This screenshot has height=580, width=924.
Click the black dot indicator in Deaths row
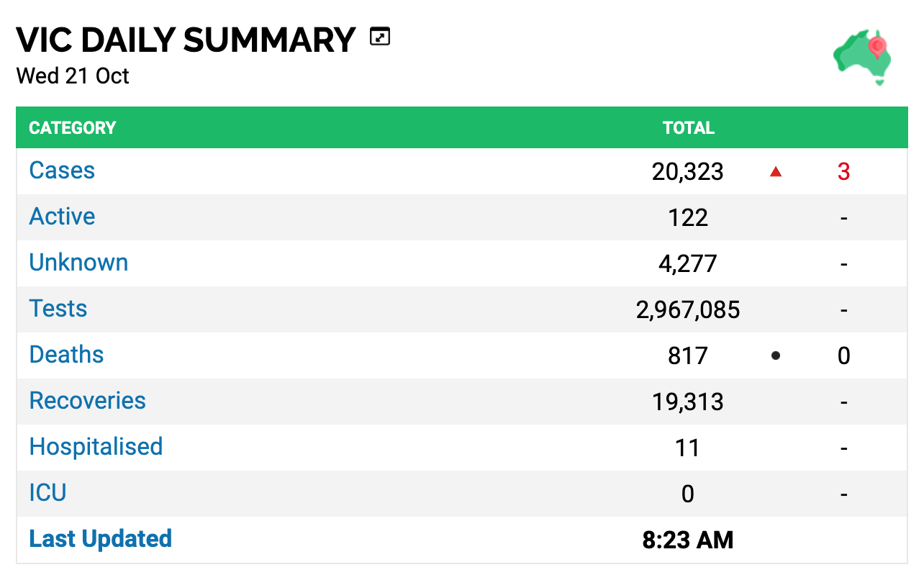(x=776, y=355)
